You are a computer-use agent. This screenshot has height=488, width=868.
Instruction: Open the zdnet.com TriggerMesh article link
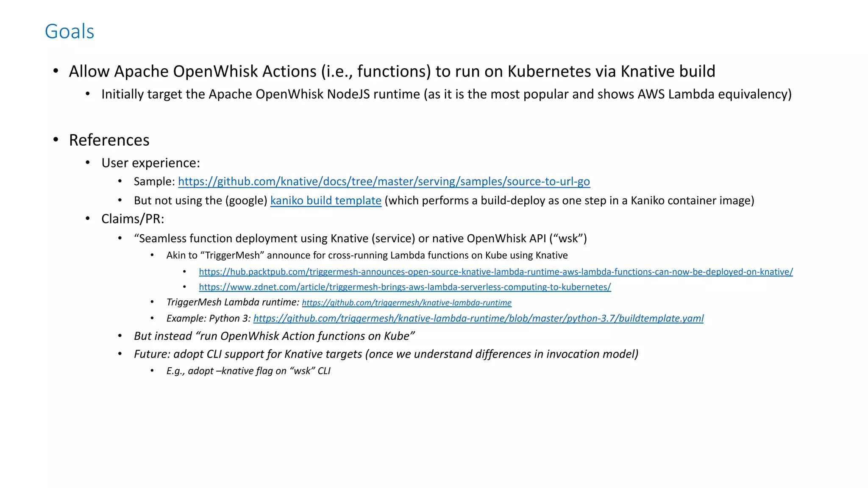(405, 287)
